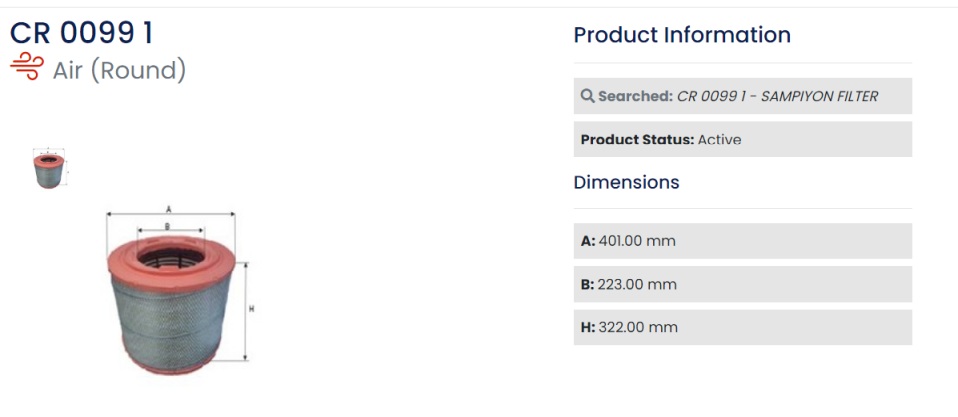Click the CR 0099 1 product title
Screen dimensions: 958x417
pyautogui.click(x=81, y=33)
